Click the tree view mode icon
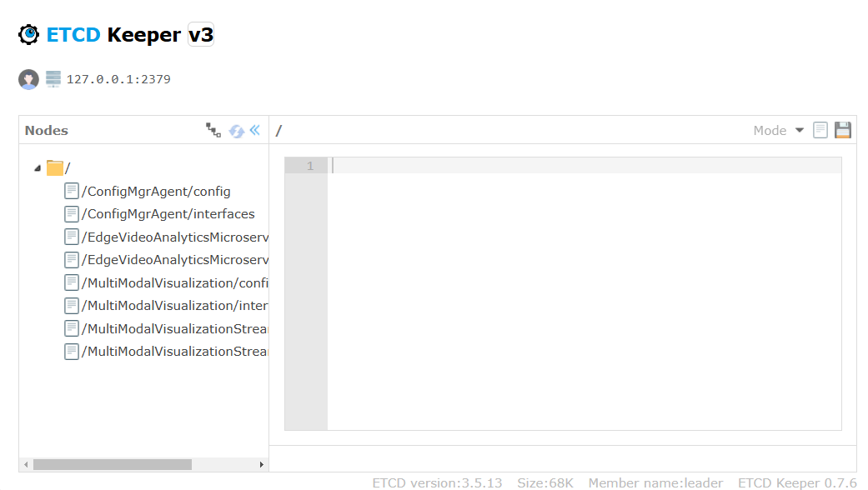This screenshot has height=490, width=868. 213,130
